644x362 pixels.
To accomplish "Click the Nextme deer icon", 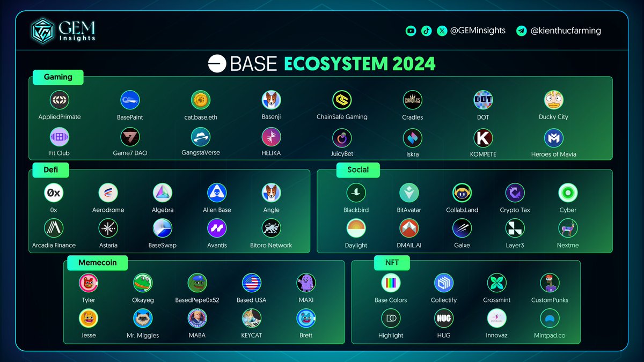I will pos(568,228).
